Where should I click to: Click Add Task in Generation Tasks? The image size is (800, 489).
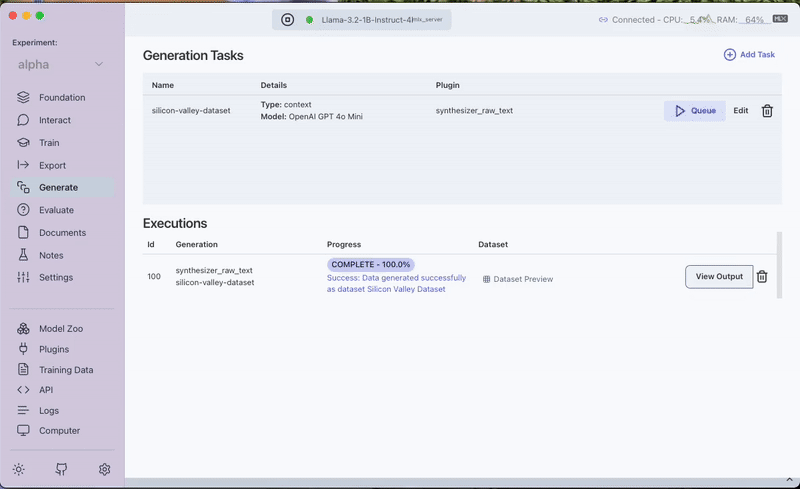749,55
